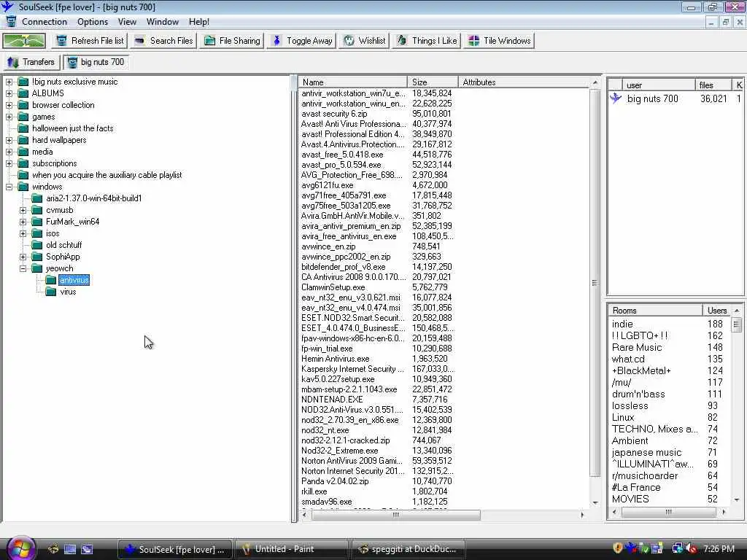Viewport: 747px width, 560px height.
Task: Expand the media folder node
Action: click(x=9, y=152)
